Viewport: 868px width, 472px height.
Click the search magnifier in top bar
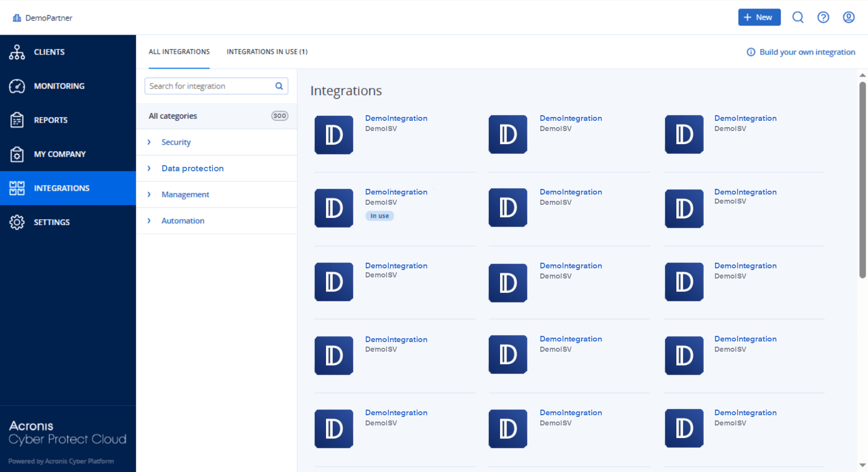[x=798, y=18]
